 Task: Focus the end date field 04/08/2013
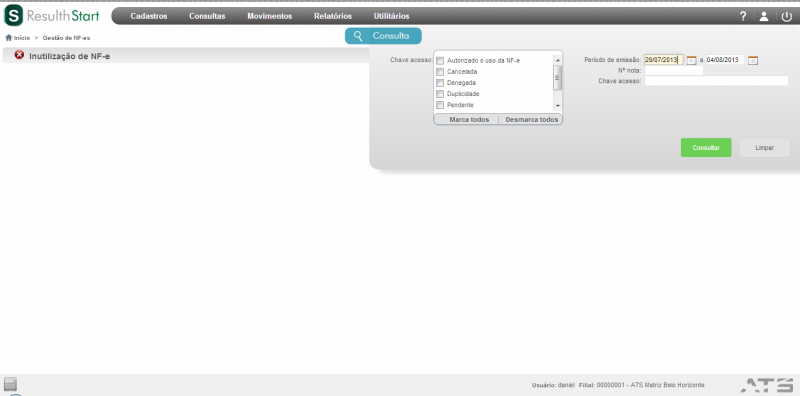725,60
